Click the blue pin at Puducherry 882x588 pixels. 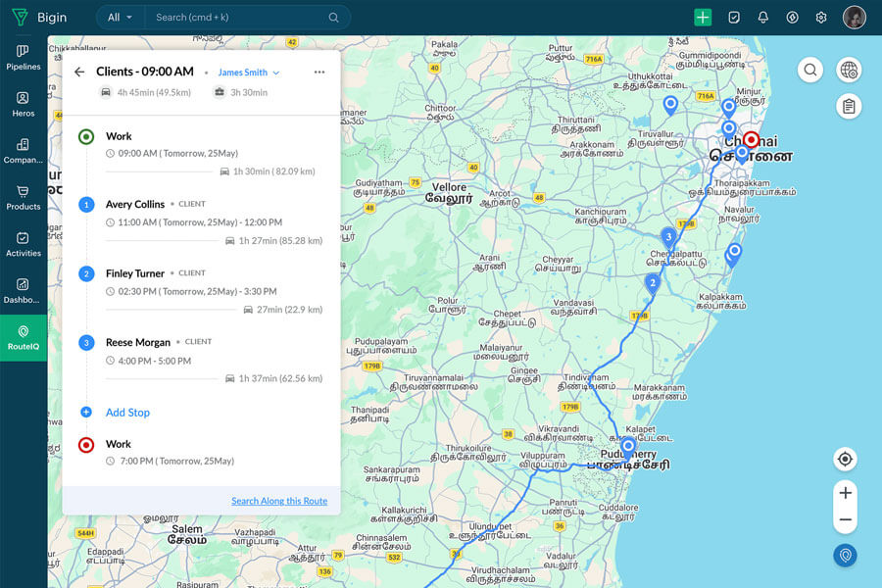[x=628, y=449]
